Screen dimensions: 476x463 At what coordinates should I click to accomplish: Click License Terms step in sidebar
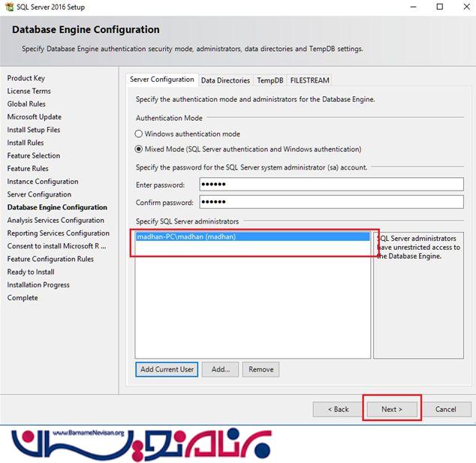click(29, 91)
